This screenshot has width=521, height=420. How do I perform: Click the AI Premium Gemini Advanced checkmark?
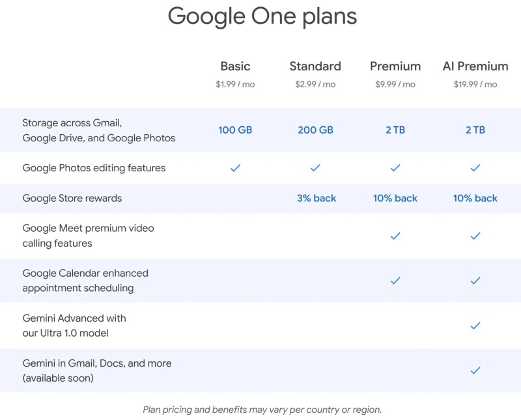tap(475, 326)
